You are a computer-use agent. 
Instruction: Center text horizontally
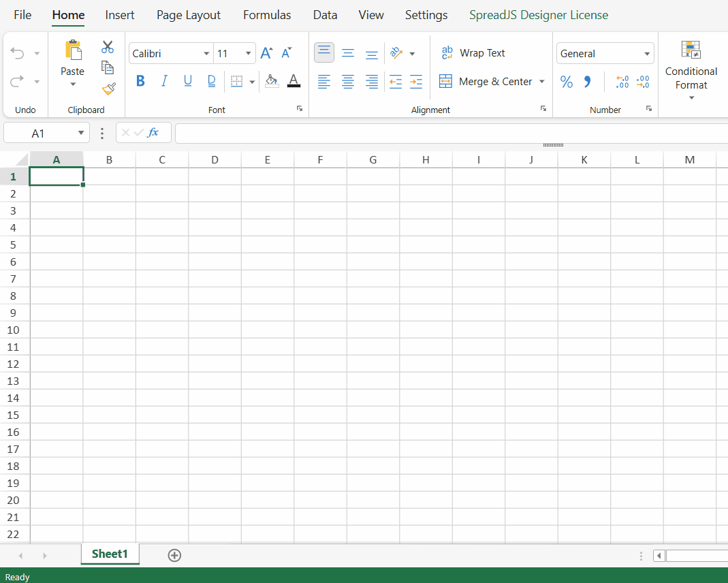[348, 82]
